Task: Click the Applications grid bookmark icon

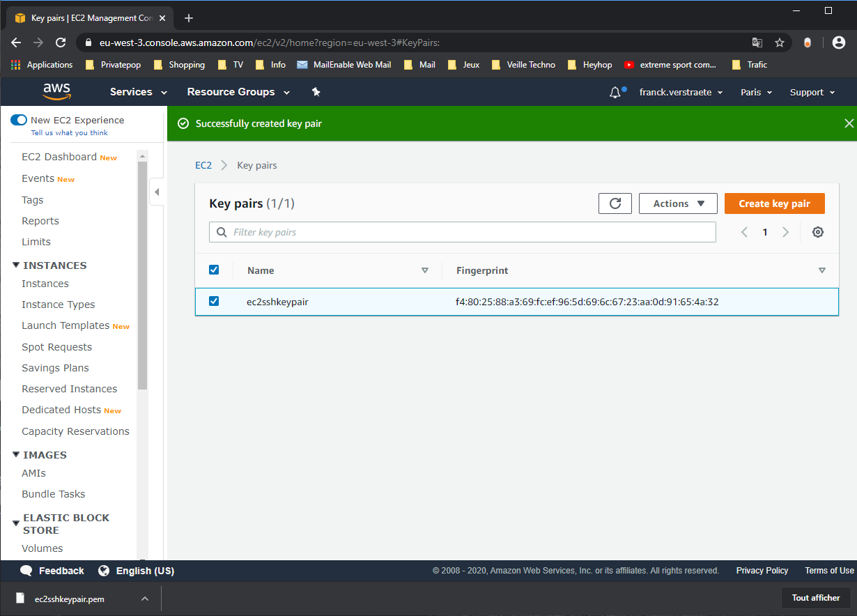Action: coord(16,65)
